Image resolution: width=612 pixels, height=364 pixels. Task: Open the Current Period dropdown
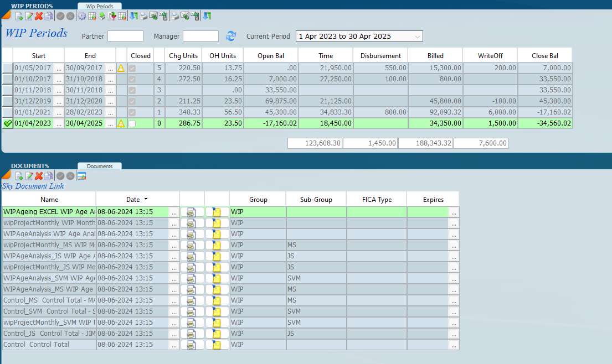417,37
